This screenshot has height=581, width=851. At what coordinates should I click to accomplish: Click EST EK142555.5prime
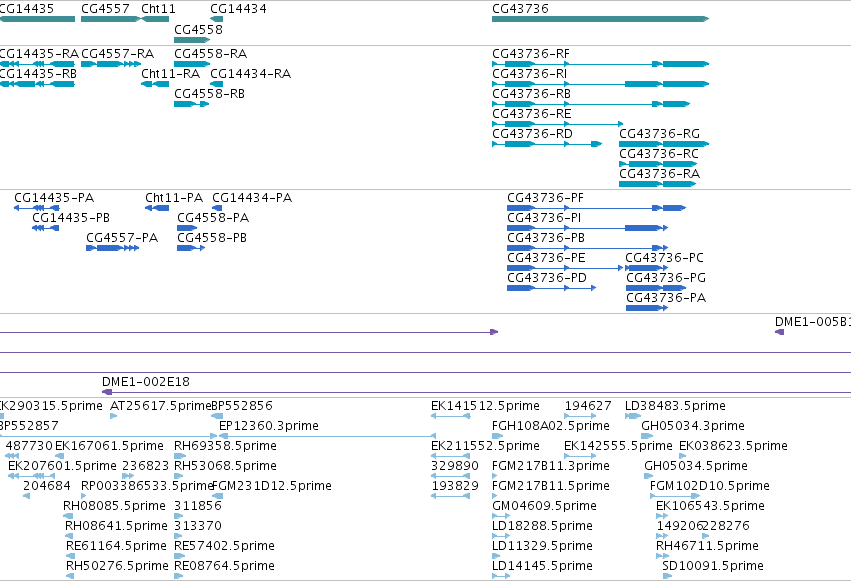(580, 456)
